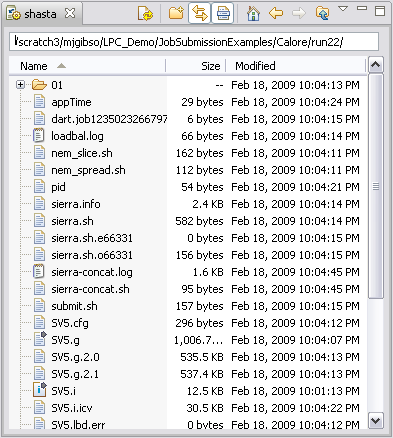Toggle the stacked-pages toolbar button

pos(222,13)
